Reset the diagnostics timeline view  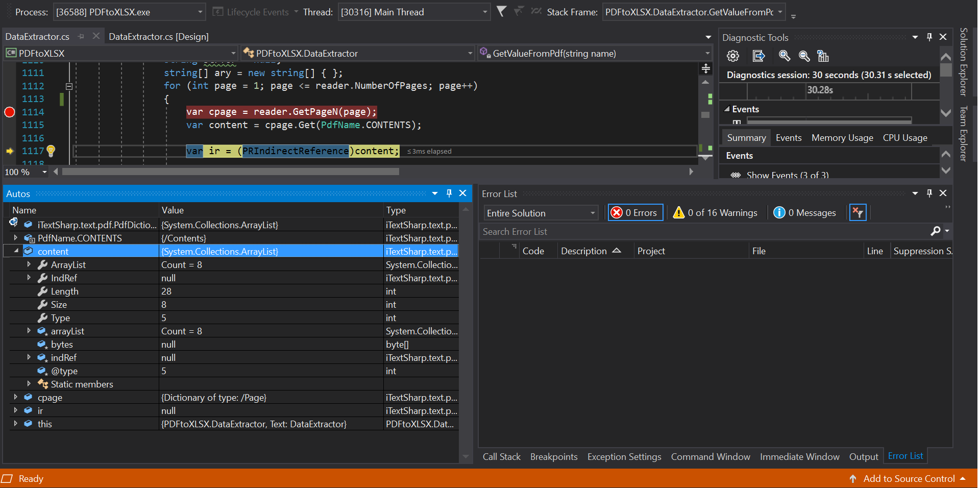point(823,56)
